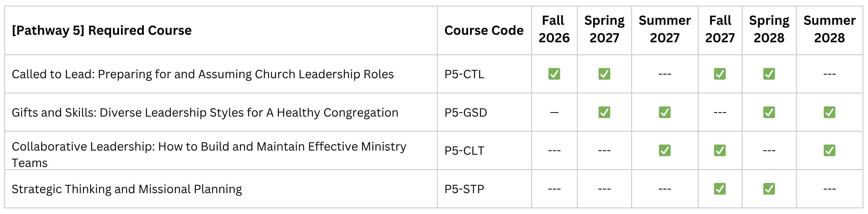The width and height of the screenshot is (868, 214).
Task: Select the Pathway 5 Required Course header
Action: (102, 30)
